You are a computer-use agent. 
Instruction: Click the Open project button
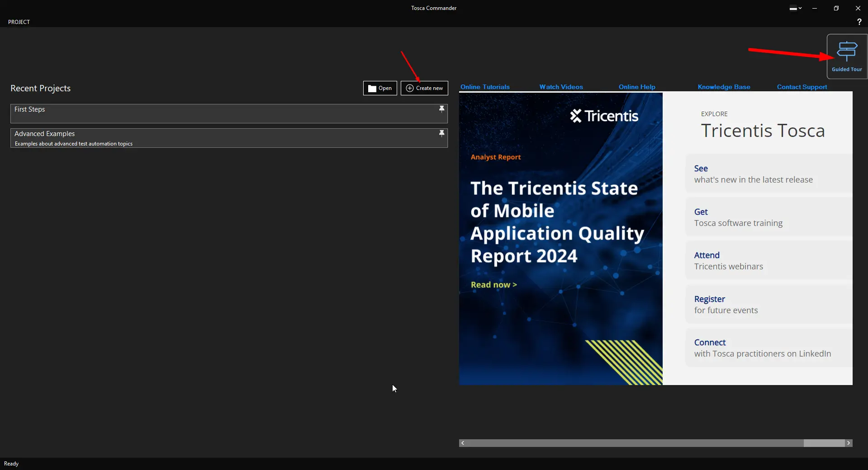pos(380,88)
